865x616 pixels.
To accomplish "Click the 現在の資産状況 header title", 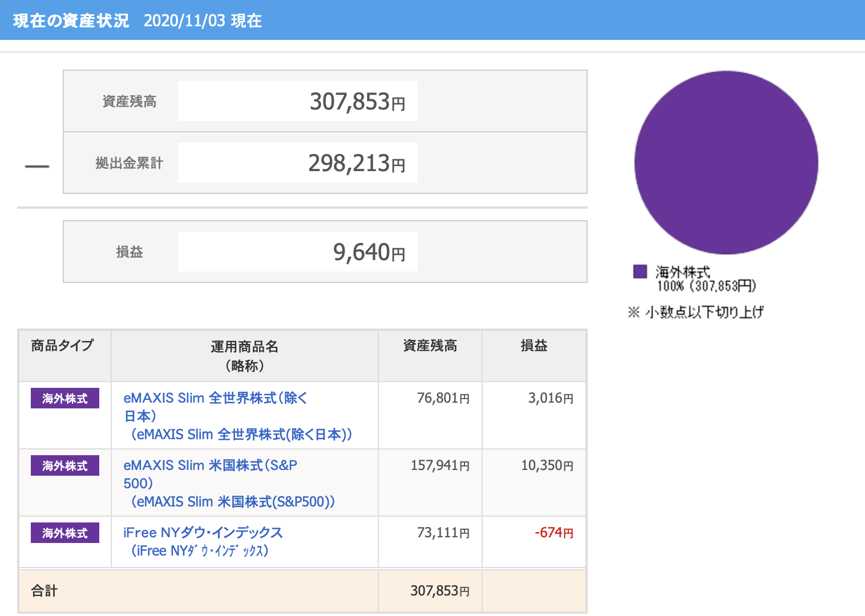I will click(71, 21).
